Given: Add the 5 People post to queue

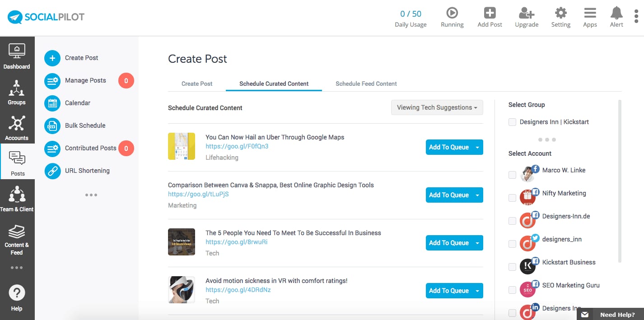Looking at the screenshot, I should (449, 243).
